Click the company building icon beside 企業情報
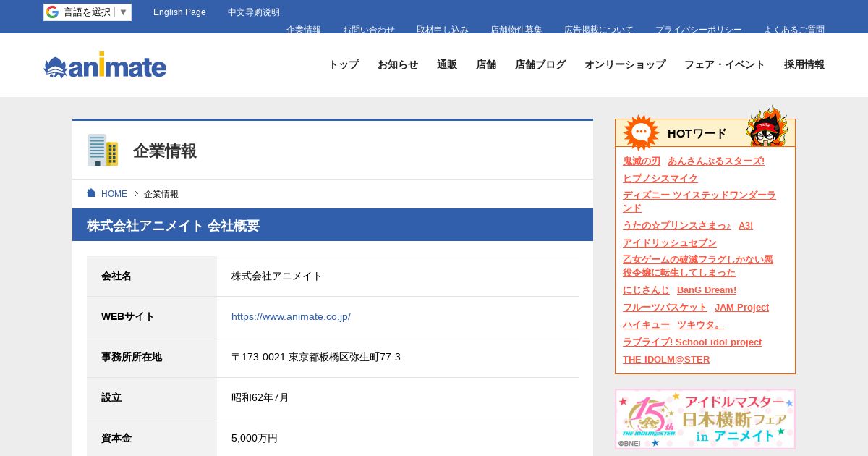868x456 pixels. click(x=103, y=150)
